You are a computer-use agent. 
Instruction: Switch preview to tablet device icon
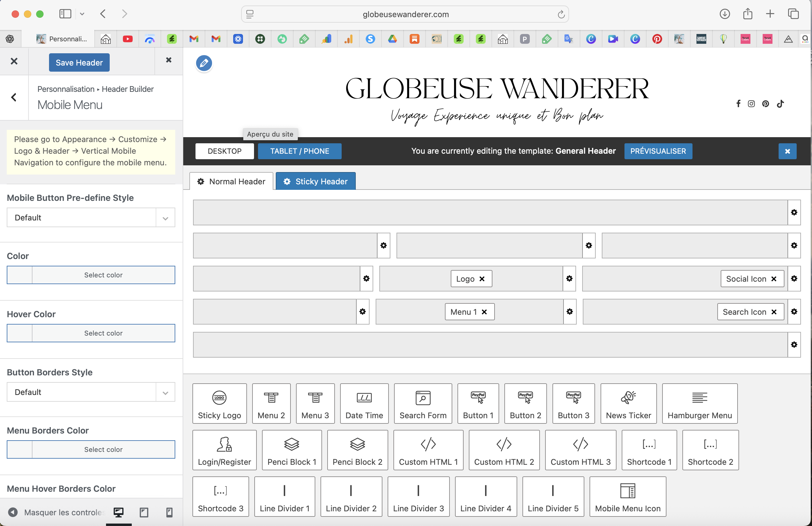tap(144, 512)
